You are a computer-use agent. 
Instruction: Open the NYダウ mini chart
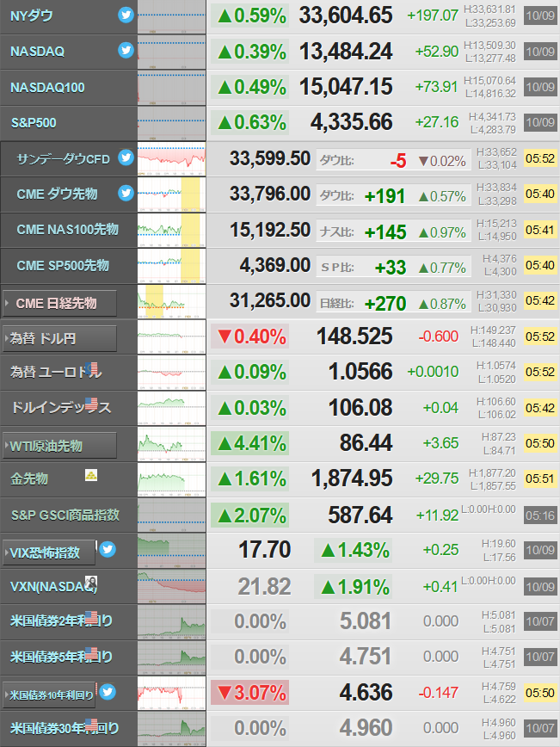[171, 16]
